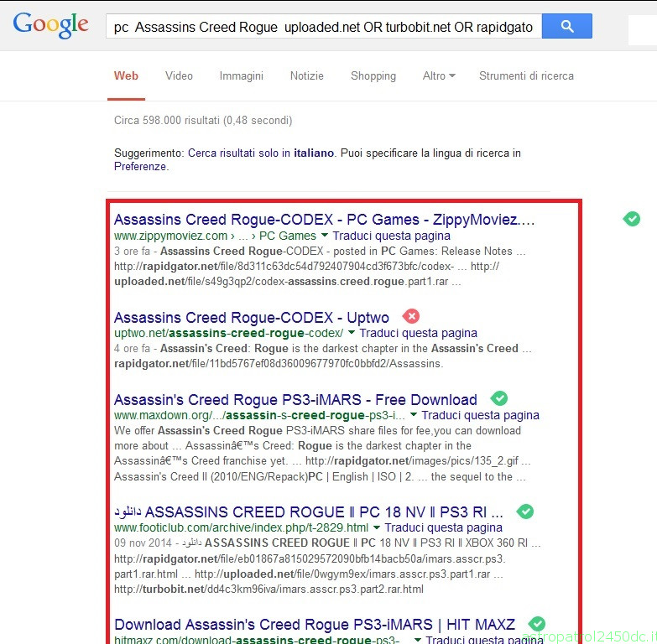Click the green checkmark beside ZippyMoviez result
This screenshot has width=657, height=644.
[632, 219]
